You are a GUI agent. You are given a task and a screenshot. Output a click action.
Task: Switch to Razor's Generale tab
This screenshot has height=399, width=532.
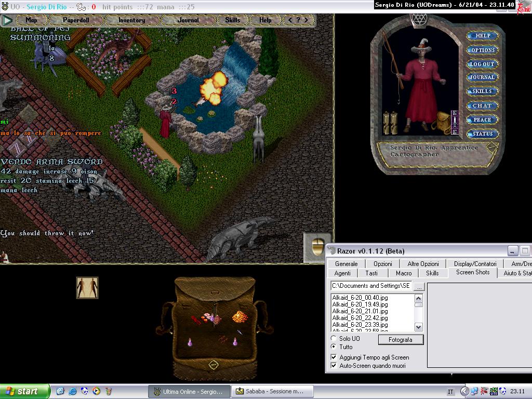coord(346,263)
